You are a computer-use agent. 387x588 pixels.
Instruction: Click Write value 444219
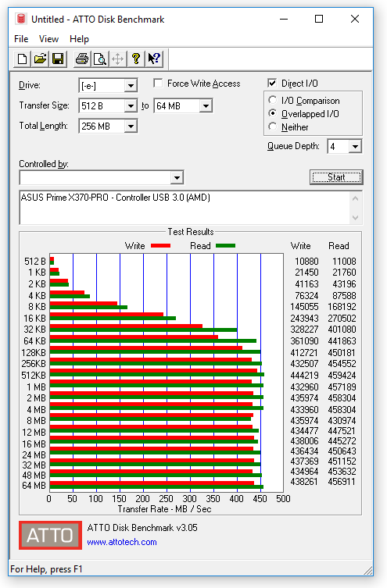click(x=304, y=375)
